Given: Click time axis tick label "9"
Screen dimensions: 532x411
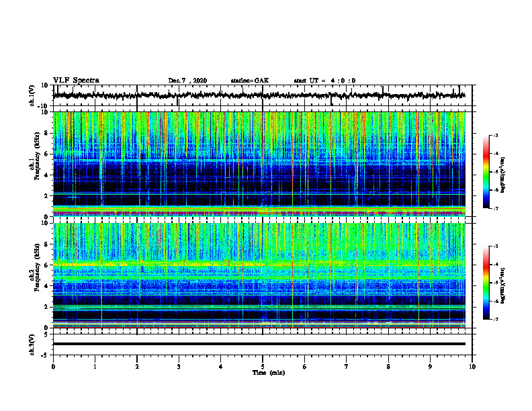Looking at the screenshot, I should [430, 367].
